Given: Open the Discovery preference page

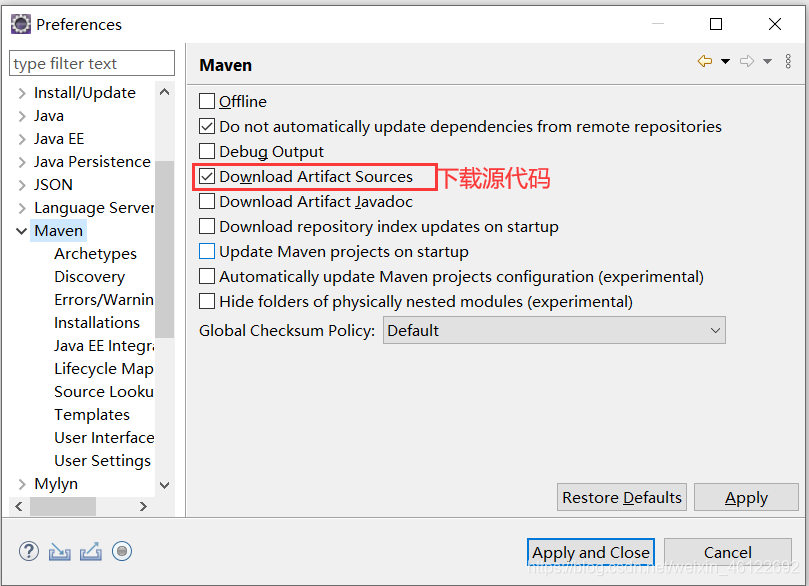Looking at the screenshot, I should (x=90, y=276).
